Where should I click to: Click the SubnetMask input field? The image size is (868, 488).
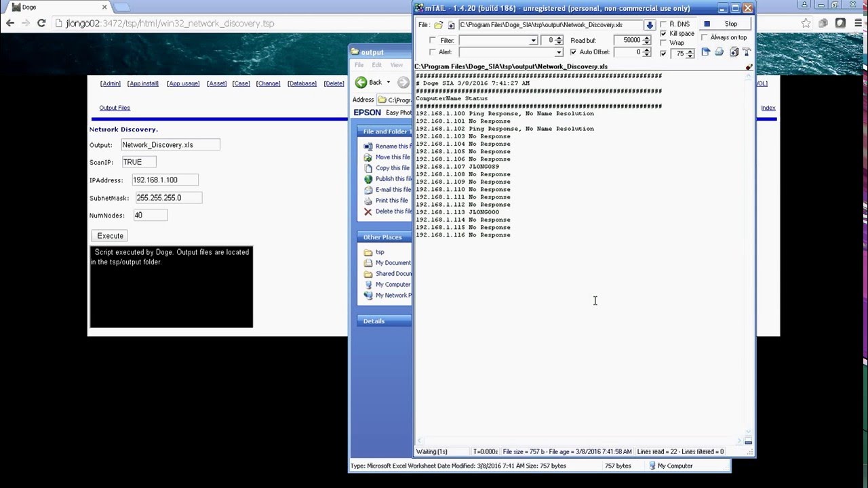tap(168, 198)
